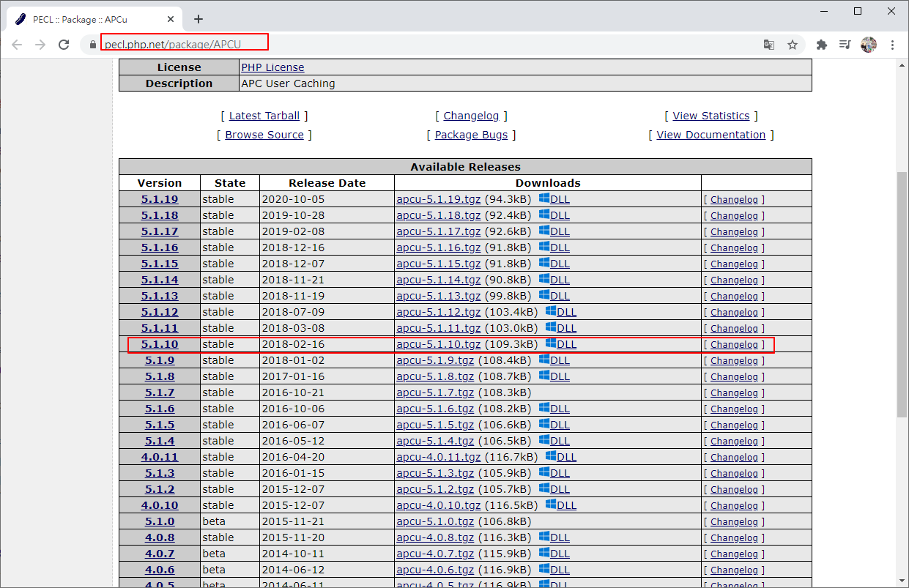Download apcu-5.1.10.tgz
Image resolution: width=909 pixels, height=588 pixels.
[438, 344]
